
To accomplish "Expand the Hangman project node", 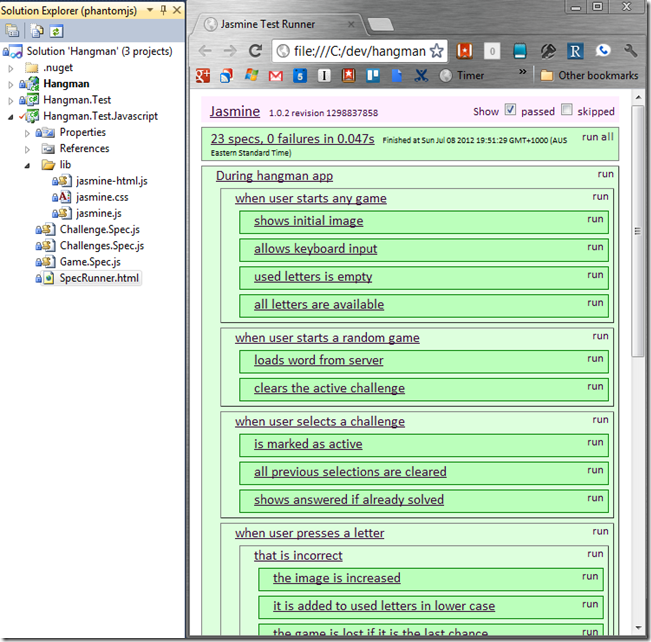I will pyautogui.click(x=11, y=85).
